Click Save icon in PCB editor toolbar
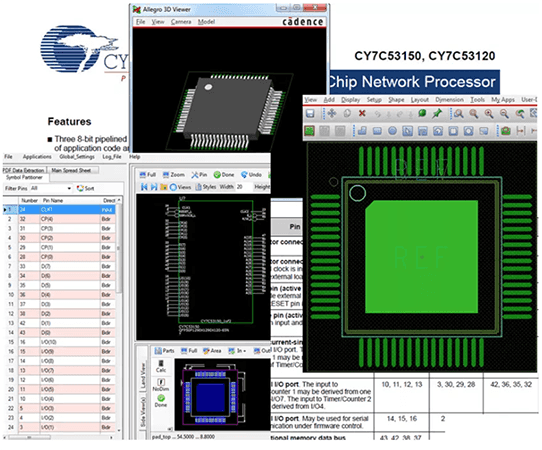 click(310, 113)
